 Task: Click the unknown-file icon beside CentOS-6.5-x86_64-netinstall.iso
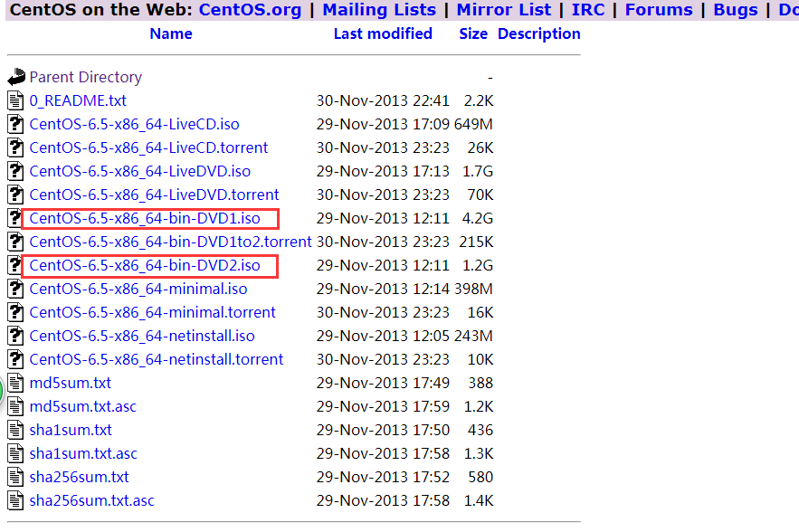15,336
